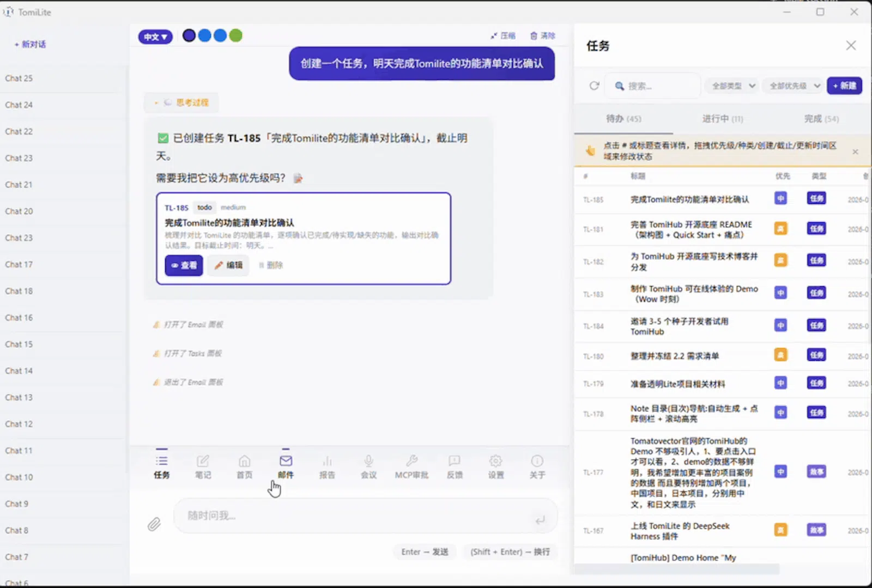Click the horizontal scrollbar under task list

[x=677, y=568]
